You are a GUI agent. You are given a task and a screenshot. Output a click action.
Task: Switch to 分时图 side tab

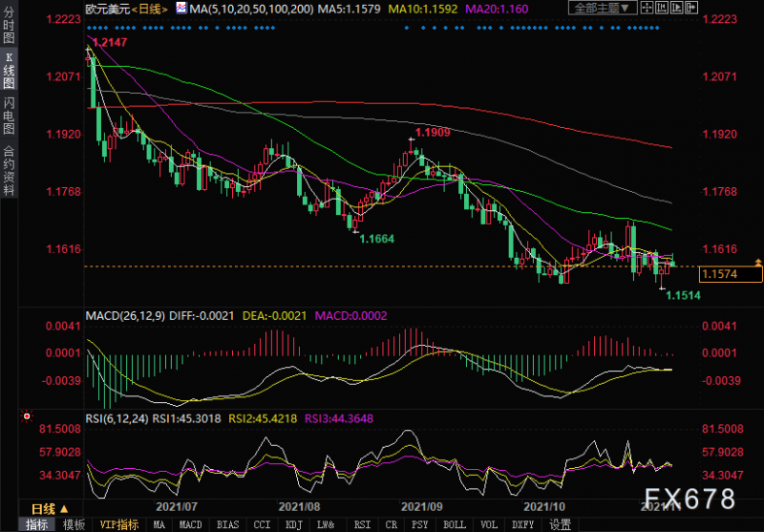coord(9,25)
